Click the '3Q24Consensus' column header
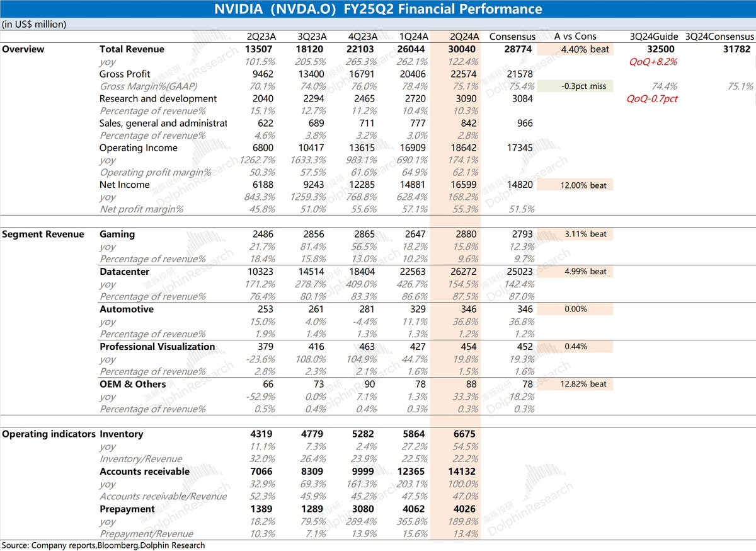 719,37
